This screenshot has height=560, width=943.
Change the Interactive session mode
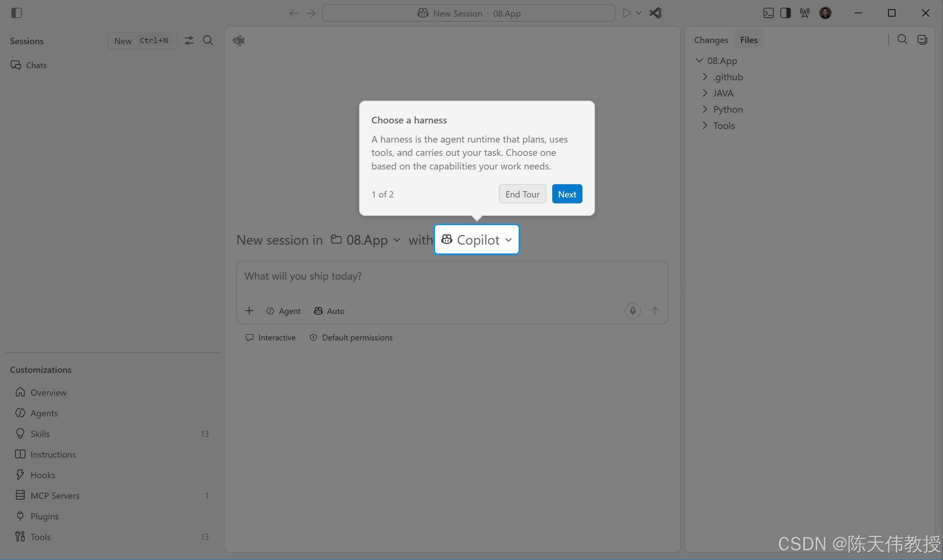(x=270, y=338)
